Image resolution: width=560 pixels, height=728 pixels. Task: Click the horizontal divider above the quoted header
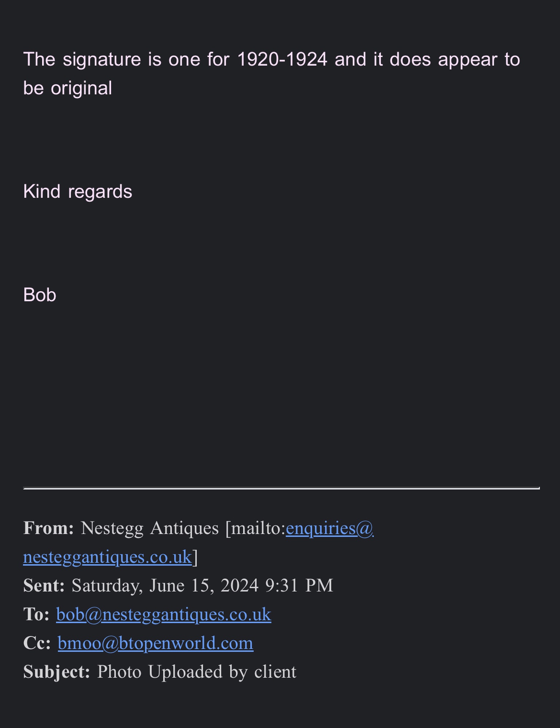pos(281,488)
